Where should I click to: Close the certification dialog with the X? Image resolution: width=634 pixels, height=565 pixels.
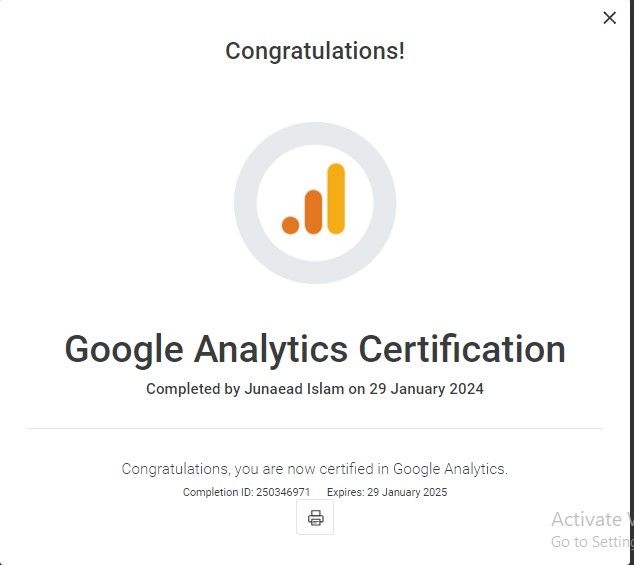click(609, 18)
